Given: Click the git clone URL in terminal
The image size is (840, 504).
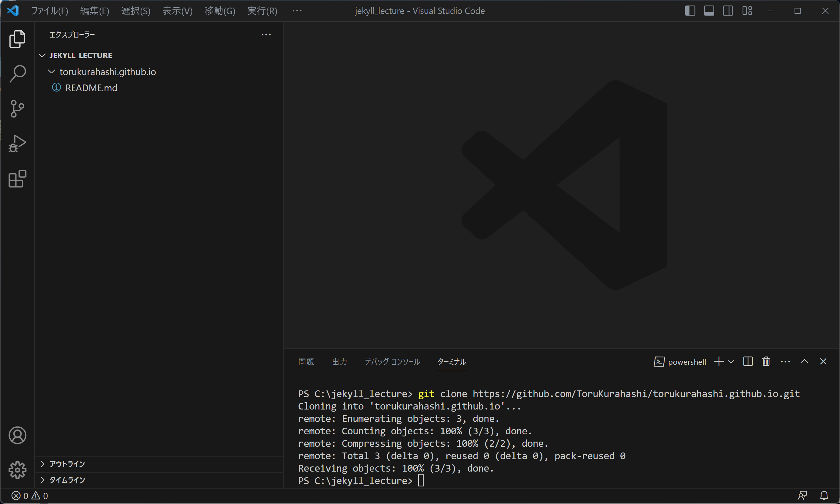Looking at the screenshot, I should (x=636, y=394).
